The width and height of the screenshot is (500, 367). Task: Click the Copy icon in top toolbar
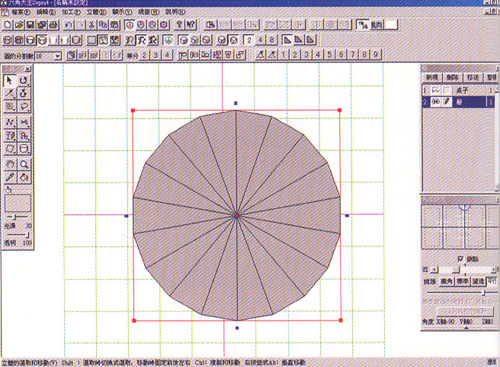(x=103, y=25)
